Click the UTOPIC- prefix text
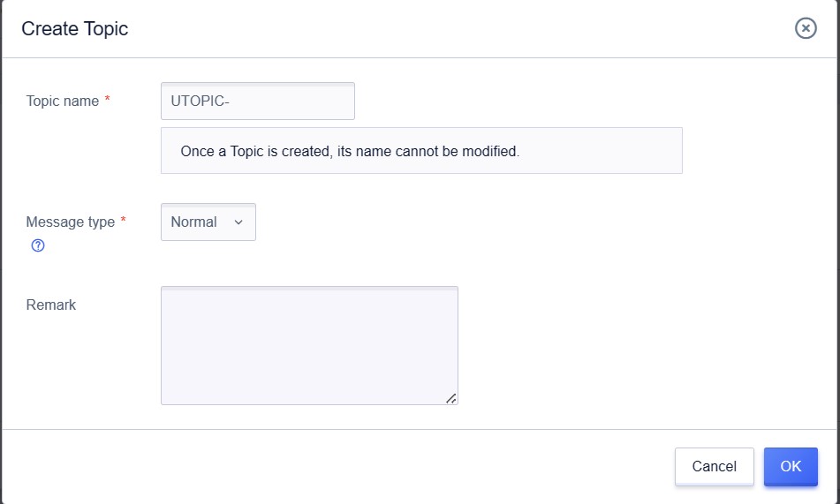The image size is (840, 504). pos(201,102)
